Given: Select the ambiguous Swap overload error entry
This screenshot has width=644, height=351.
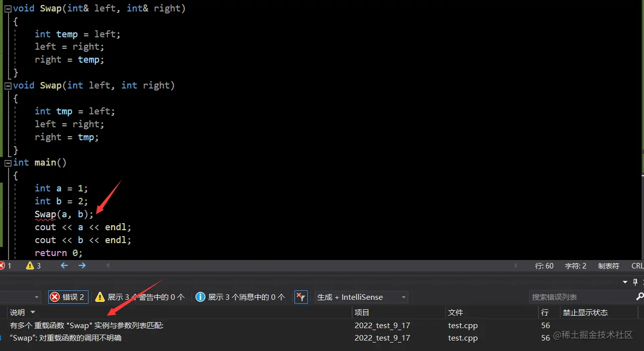Looking at the screenshot, I should [149, 338].
